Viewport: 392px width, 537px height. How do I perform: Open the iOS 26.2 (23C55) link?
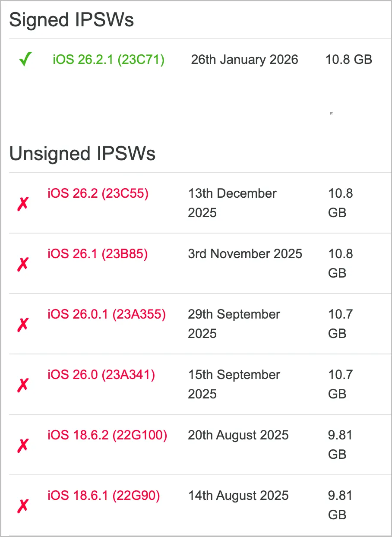(98, 194)
